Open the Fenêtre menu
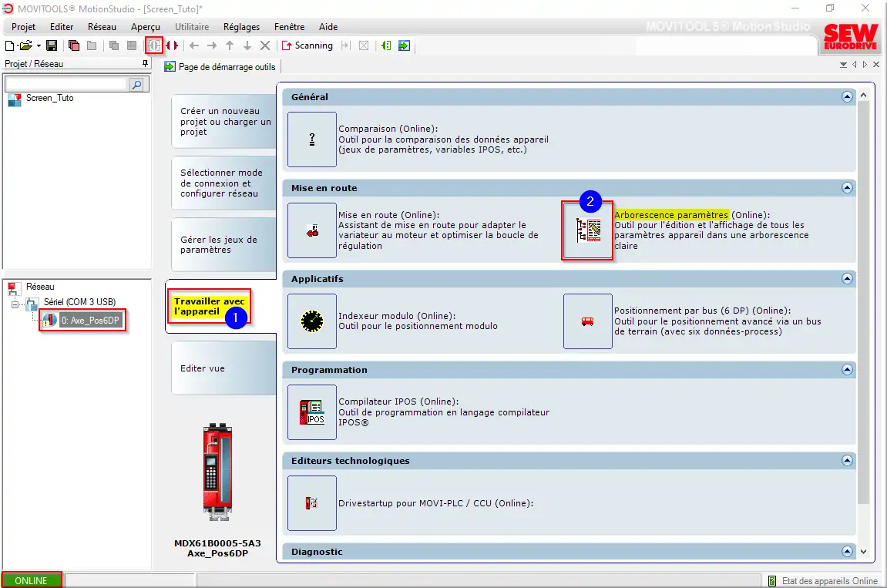The height and width of the screenshot is (588, 887). pyautogui.click(x=289, y=27)
